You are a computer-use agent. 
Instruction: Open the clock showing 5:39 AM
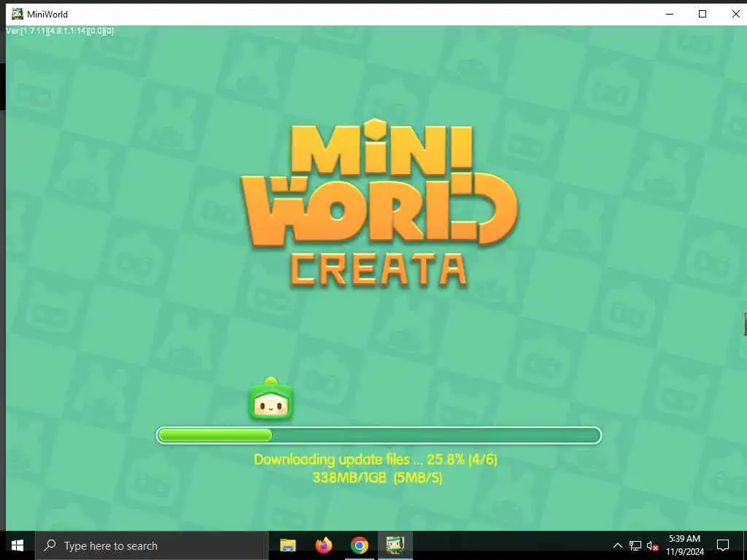tap(684, 545)
